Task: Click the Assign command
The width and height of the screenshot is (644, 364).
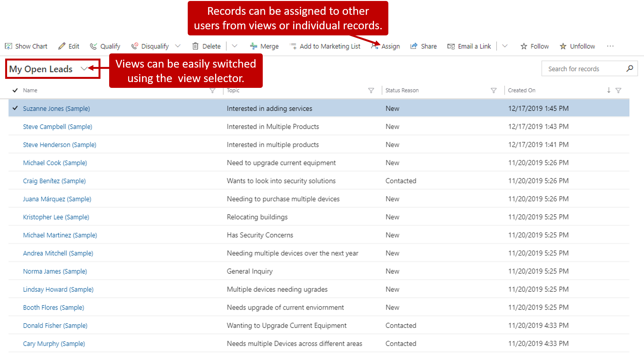Action: (x=385, y=46)
